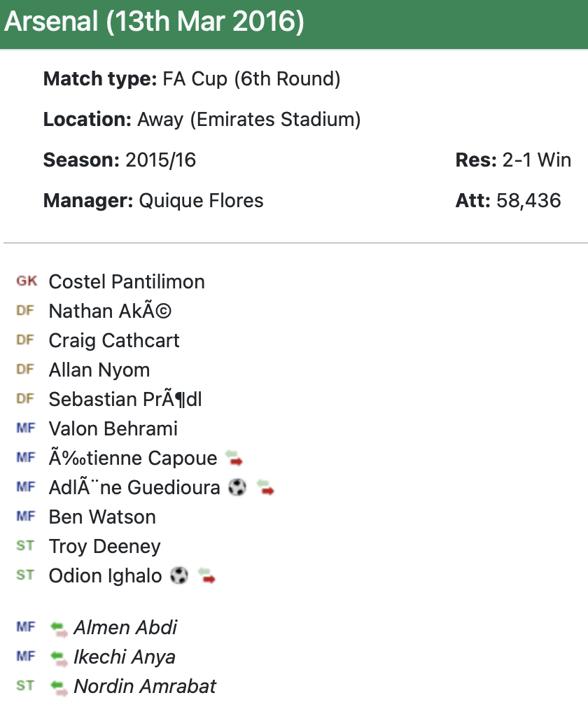Click the 2015/16 season value

tap(160, 160)
